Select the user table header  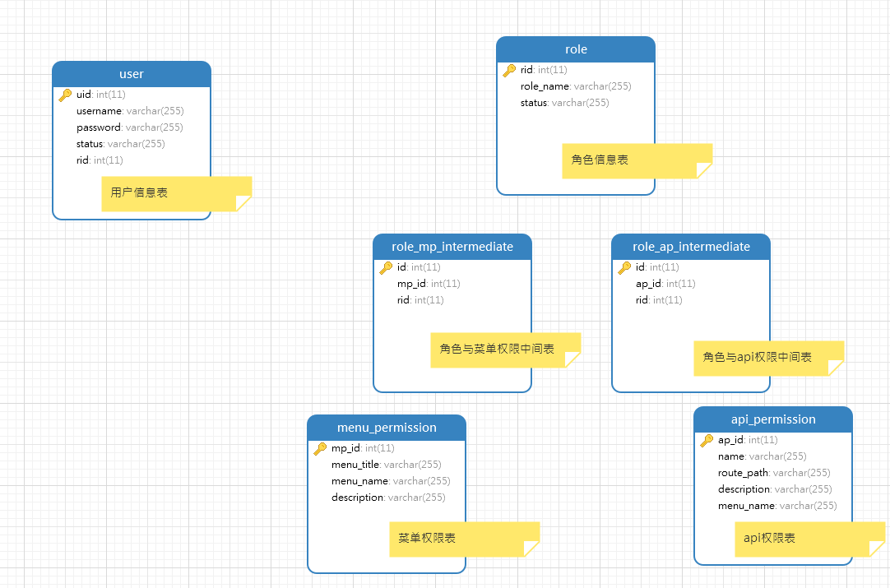[x=132, y=74]
